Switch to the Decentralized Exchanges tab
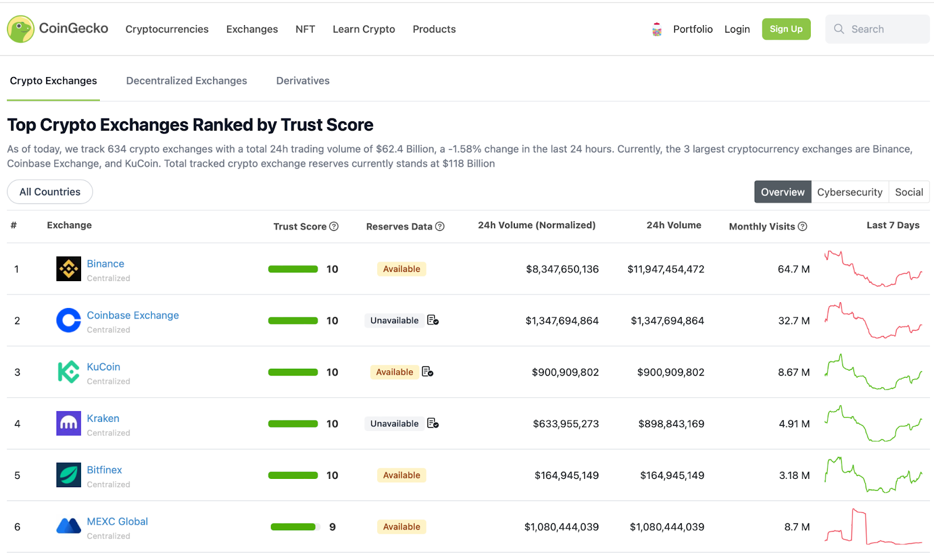This screenshot has width=934, height=560. (x=186, y=80)
